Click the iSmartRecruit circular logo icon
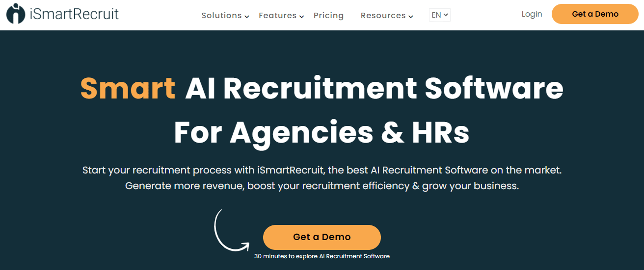644x270 pixels. 16,14
